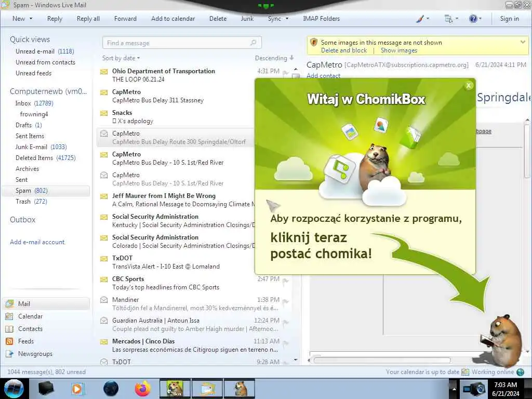The height and width of the screenshot is (399, 532).
Task: Flag the Guardian Australia message
Action: point(286,322)
